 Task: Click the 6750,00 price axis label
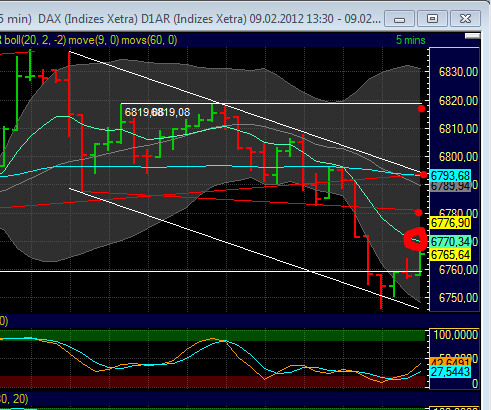(x=458, y=298)
